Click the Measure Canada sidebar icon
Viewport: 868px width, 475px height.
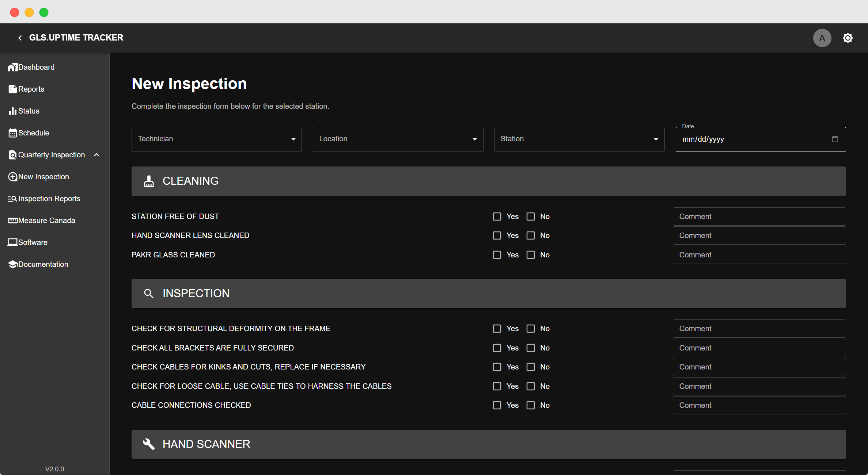13,220
